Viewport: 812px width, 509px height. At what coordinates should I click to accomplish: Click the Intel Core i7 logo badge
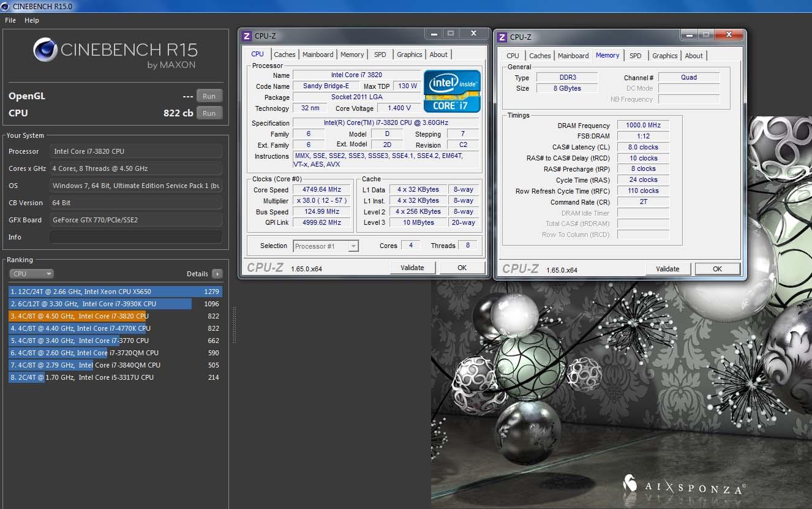click(x=452, y=91)
